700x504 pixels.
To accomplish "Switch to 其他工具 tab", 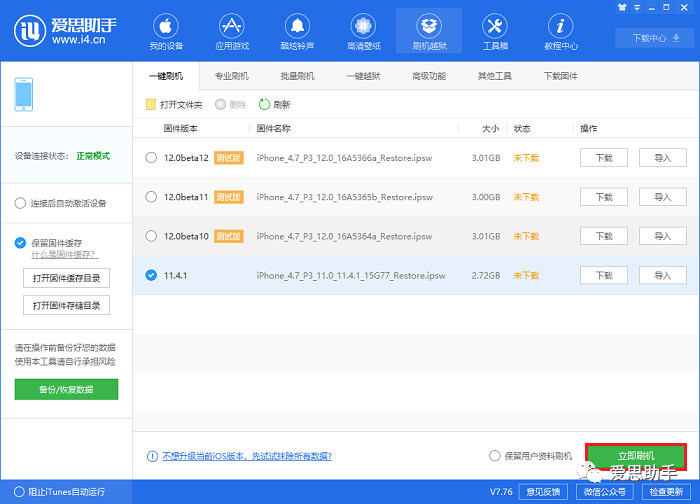I will coord(495,76).
